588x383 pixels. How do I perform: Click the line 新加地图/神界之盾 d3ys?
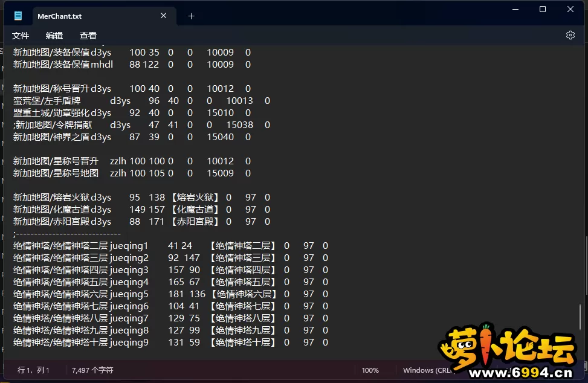pos(132,137)
